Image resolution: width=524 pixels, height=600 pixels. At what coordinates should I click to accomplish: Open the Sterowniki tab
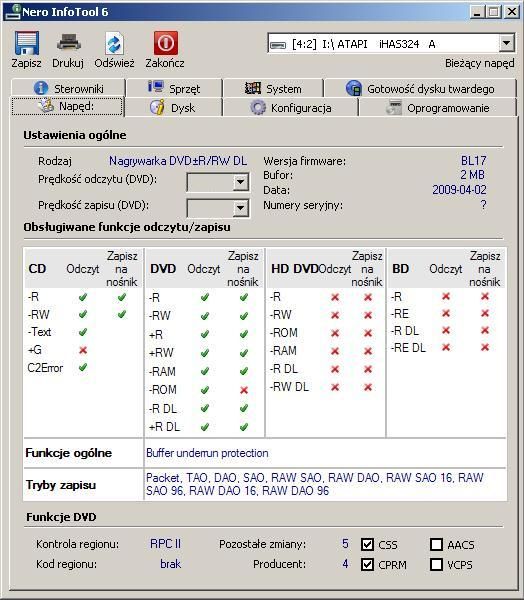click(69, 88)
